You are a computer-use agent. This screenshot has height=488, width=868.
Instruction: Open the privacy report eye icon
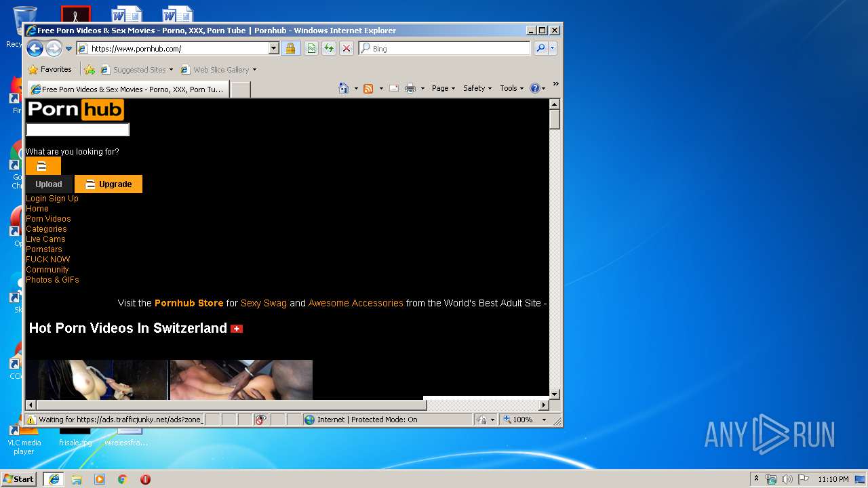pyautogui.click(x=260, y=420)
